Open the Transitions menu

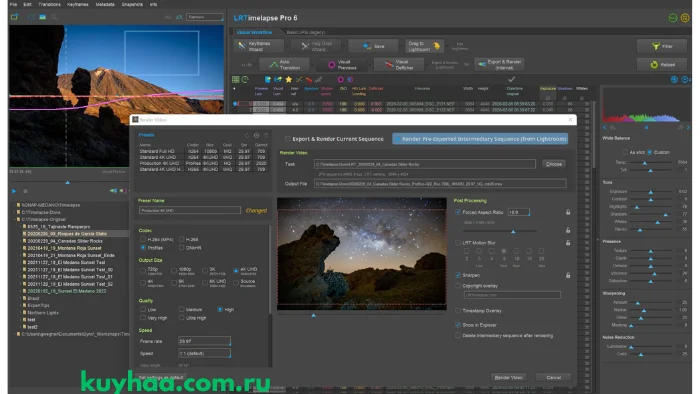[x=49, y=4]
